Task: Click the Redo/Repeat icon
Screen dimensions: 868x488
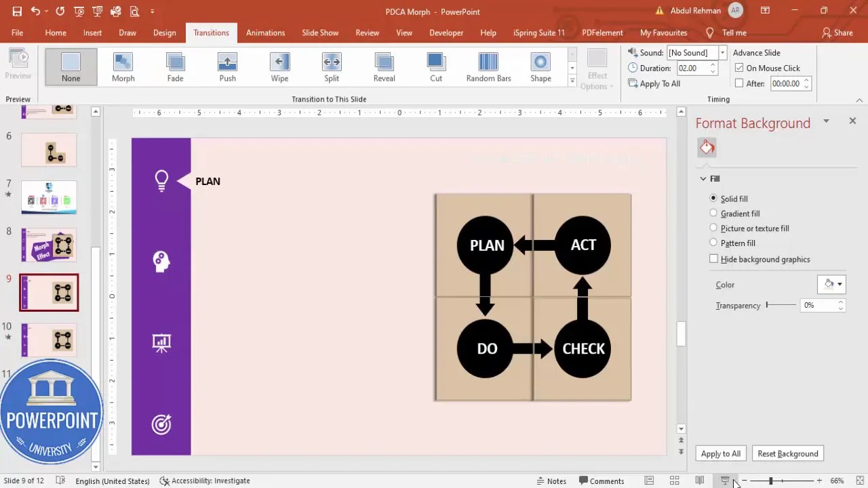Action: pyautogui.click(x=60, y=12)
